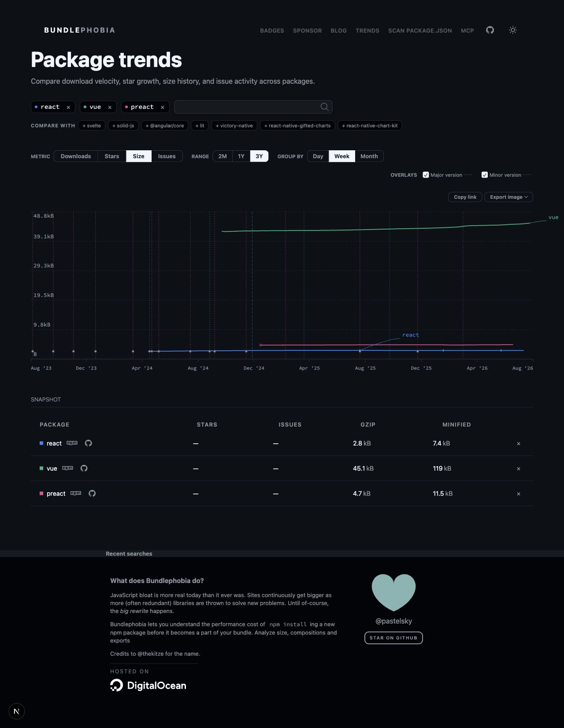
Task: Click the vue line label on the chart
Action: pos(553,217)
